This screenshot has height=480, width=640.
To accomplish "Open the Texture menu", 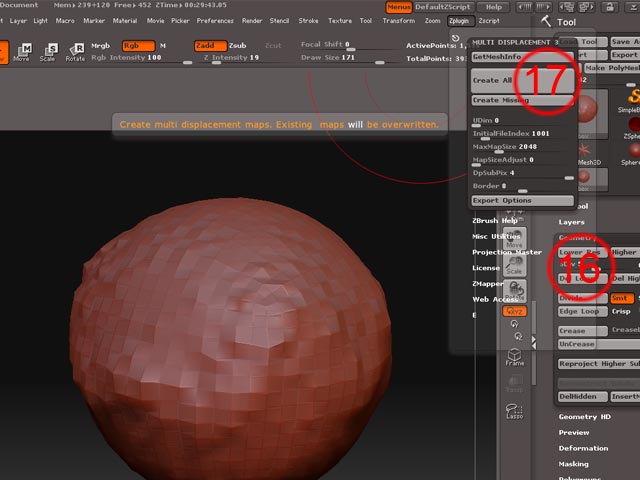I will (340, 21).
